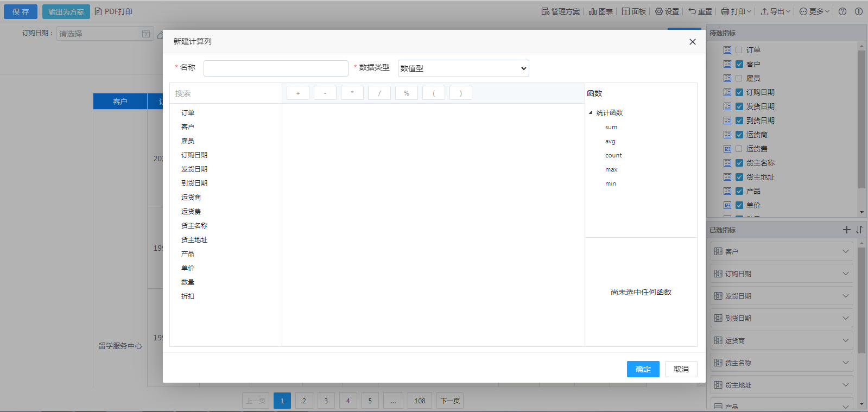
Task: Click the 确定 button
Action: pos(643,369)
